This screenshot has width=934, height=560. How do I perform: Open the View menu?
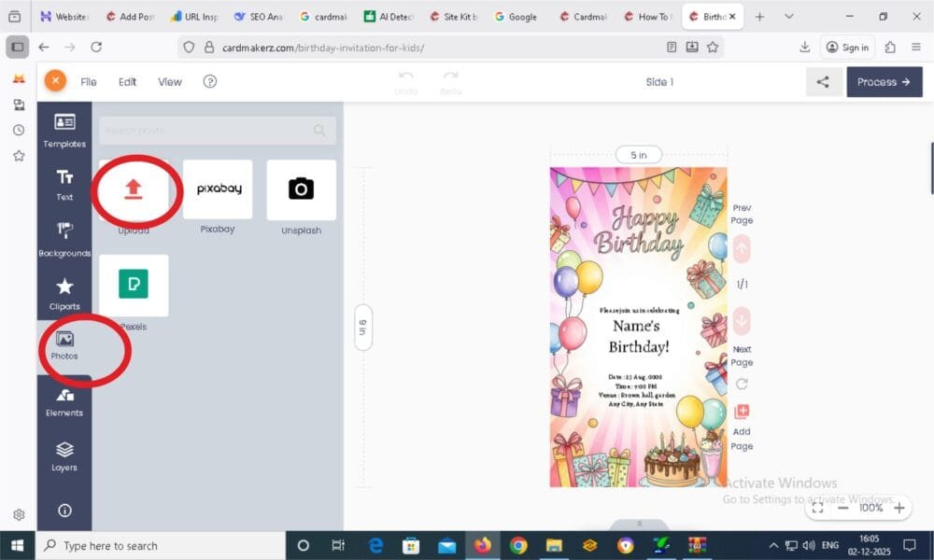[x=169, y=81]
